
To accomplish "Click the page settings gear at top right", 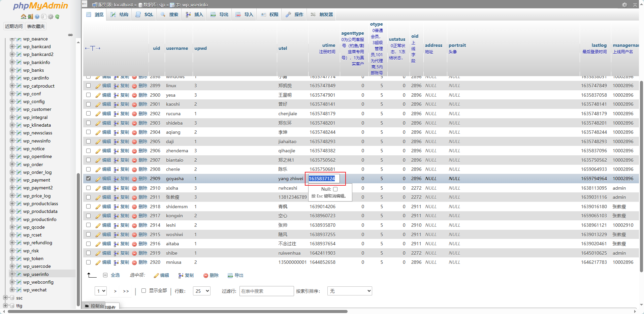I will click(624, 5).
